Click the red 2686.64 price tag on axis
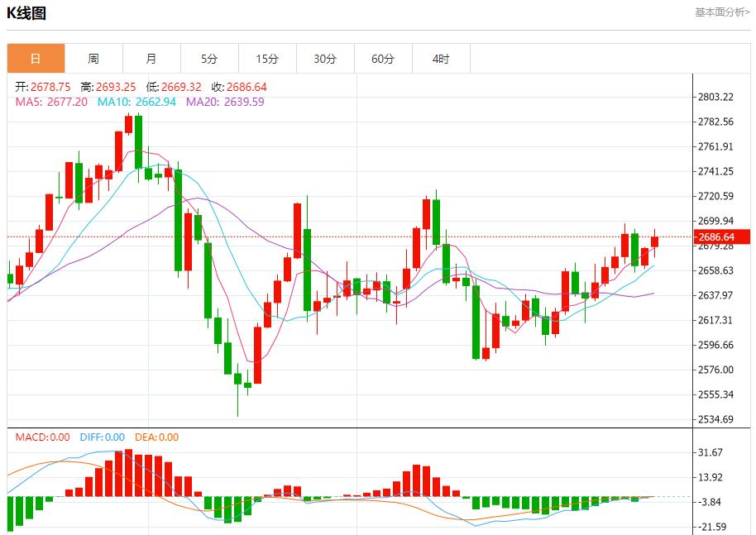Screen dimensions: 756x535 pyautogui.click(x=716, y=237)
